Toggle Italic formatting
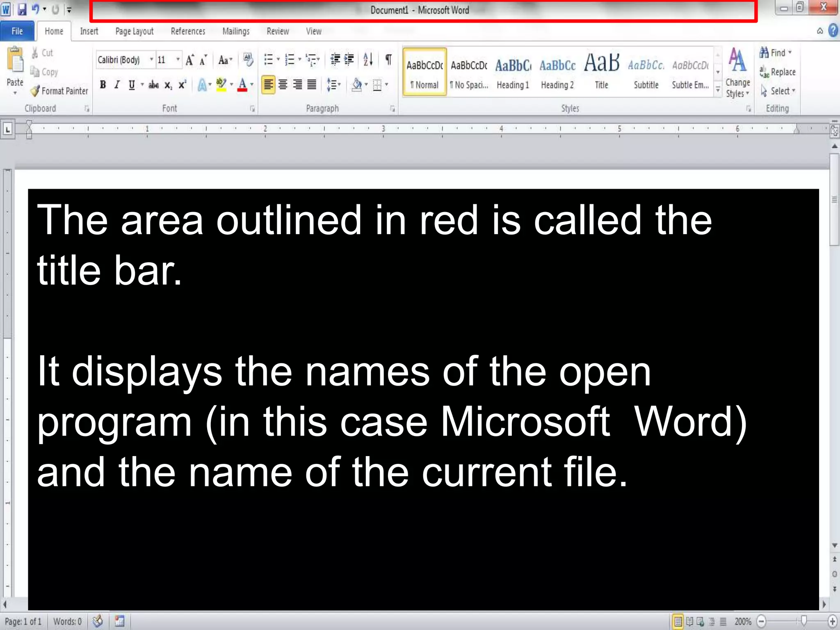Screen dimensions: 840x630 (x=117, y=85)
